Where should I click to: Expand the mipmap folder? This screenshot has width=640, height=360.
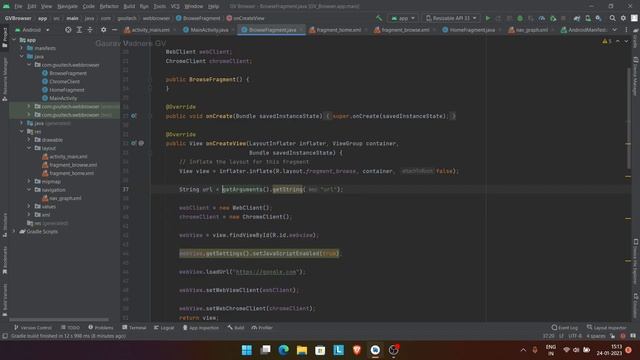[29, 181]
